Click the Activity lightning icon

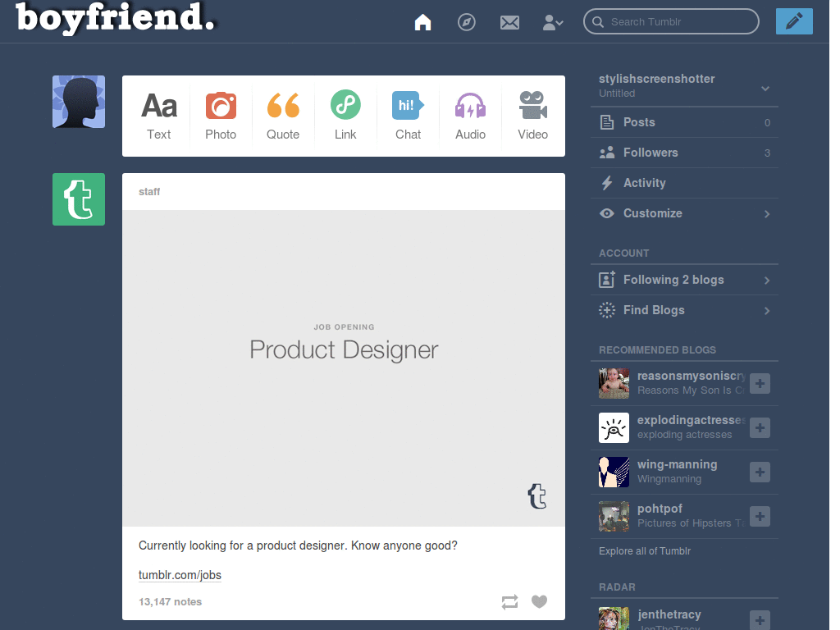(x=607, y=183)
